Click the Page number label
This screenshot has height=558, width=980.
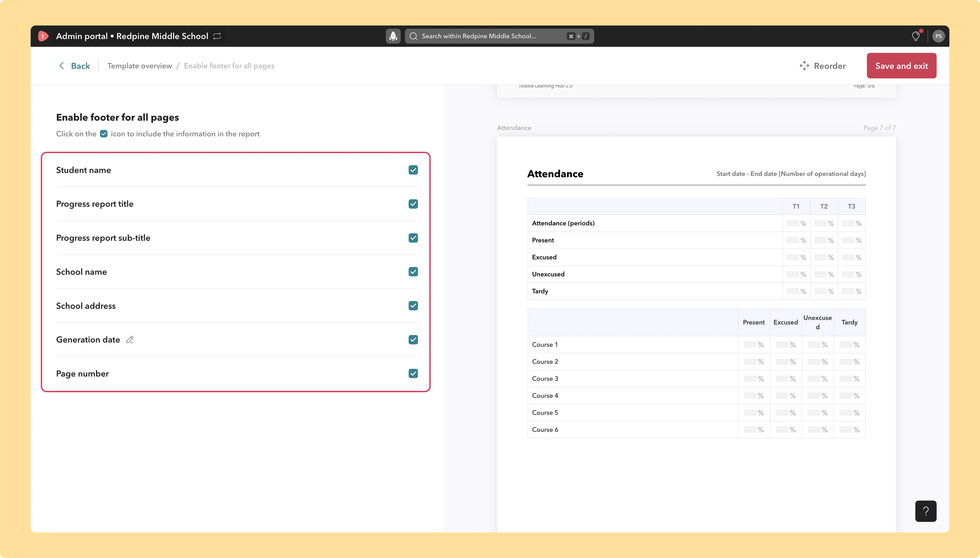(x=82, y=374)
